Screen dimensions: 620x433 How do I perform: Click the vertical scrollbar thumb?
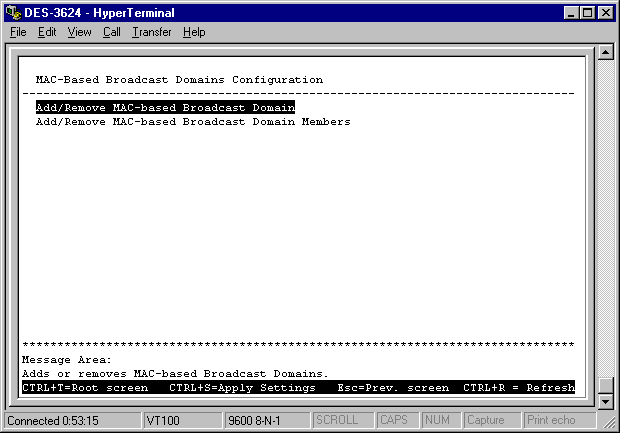click(605, 387)
